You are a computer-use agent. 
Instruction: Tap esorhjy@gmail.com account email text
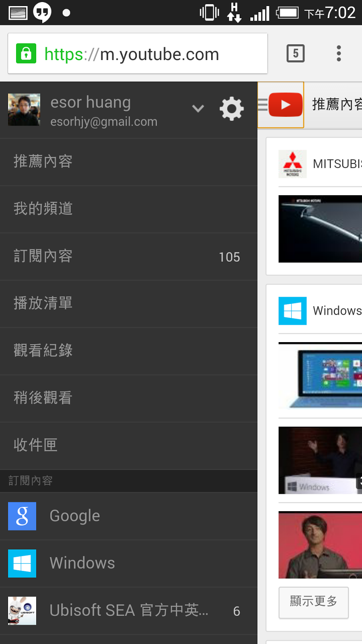tap(104, 122)
